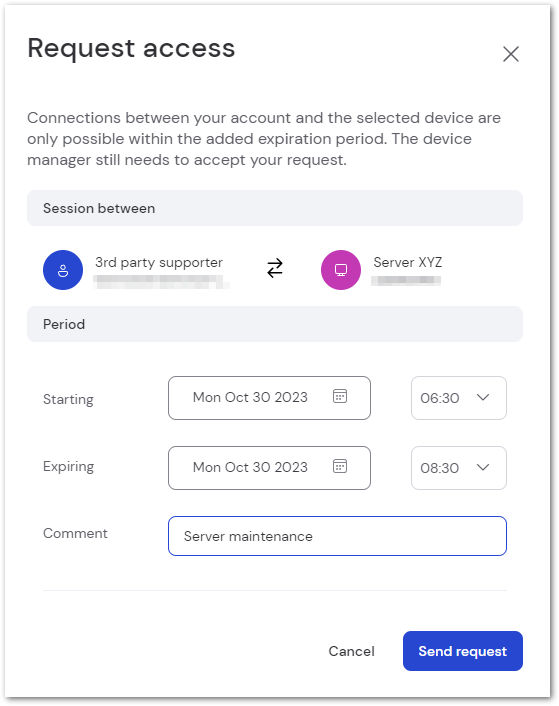Send the access request
The height and width of the screenshot is (706, 559).
coord(463,651)
